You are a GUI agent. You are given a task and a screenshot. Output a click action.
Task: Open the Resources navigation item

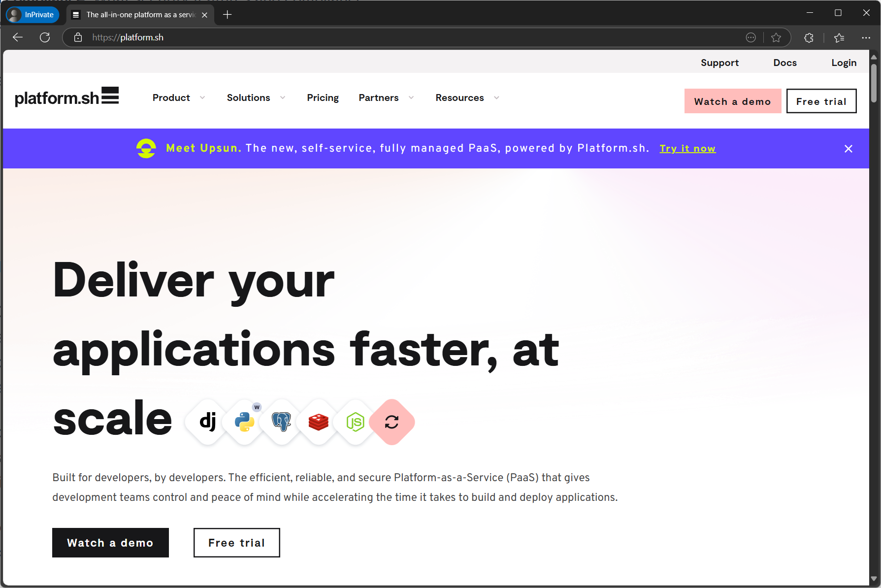459,98
